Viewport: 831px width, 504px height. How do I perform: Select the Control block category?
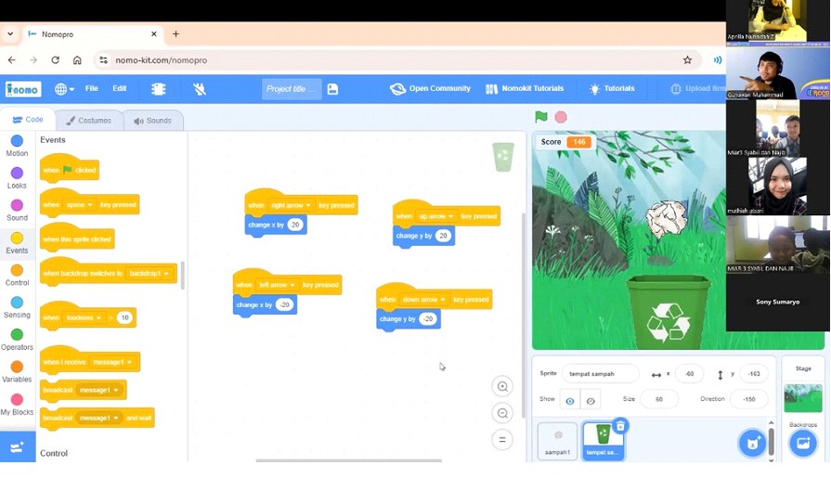tap(17, 276)
